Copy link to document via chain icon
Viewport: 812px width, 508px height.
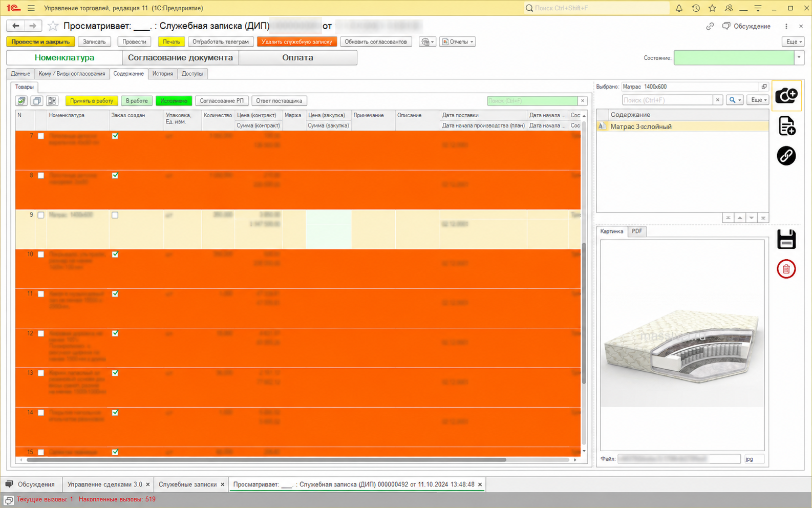(x=710, y=26)
